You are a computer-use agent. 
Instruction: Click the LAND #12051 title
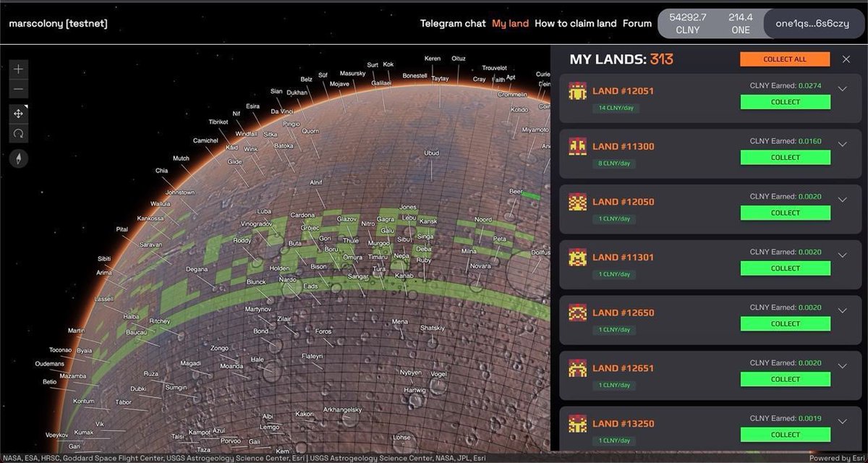(623, 91)
